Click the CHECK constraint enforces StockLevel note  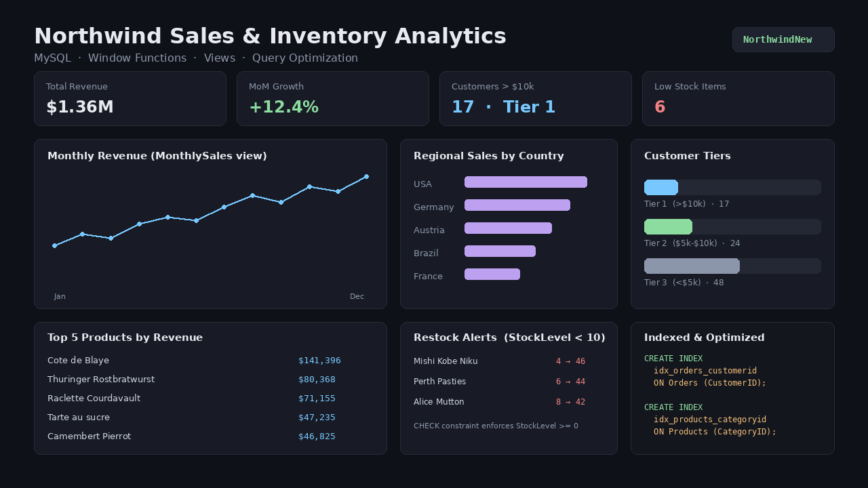pyautogui.click(x=496, y=426)
